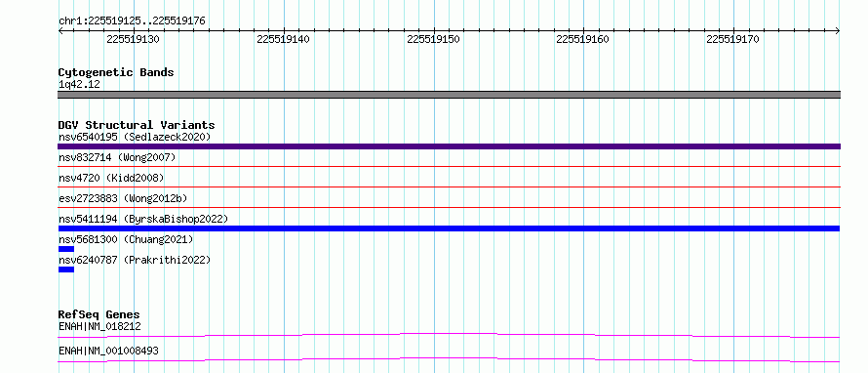Screen dimensions: 868x373
Task: Click the red line of nsv832714
Action: click(449, 166)
